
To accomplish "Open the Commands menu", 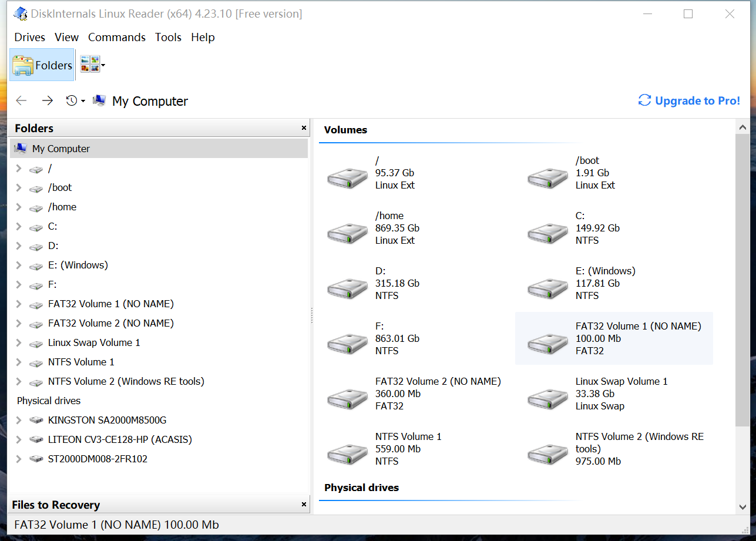I will [117, 37].
